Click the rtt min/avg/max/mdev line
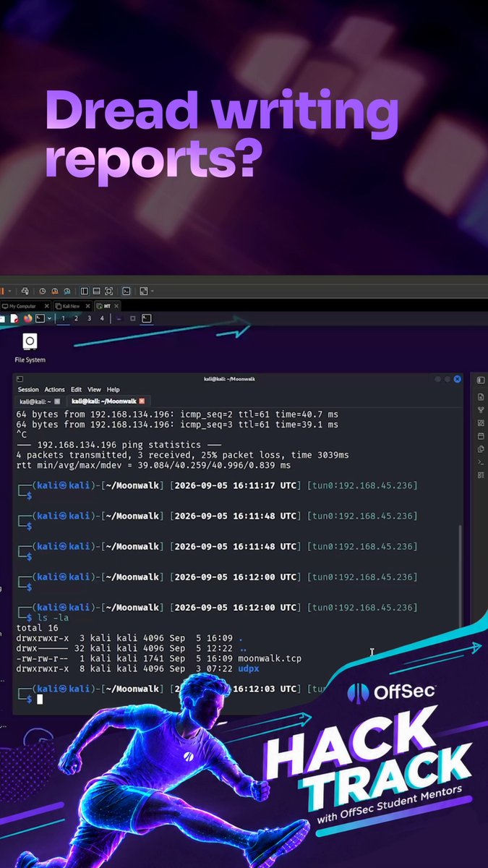Image resolution: width=488 pixels, height=868 pixels. pos(153,464)
